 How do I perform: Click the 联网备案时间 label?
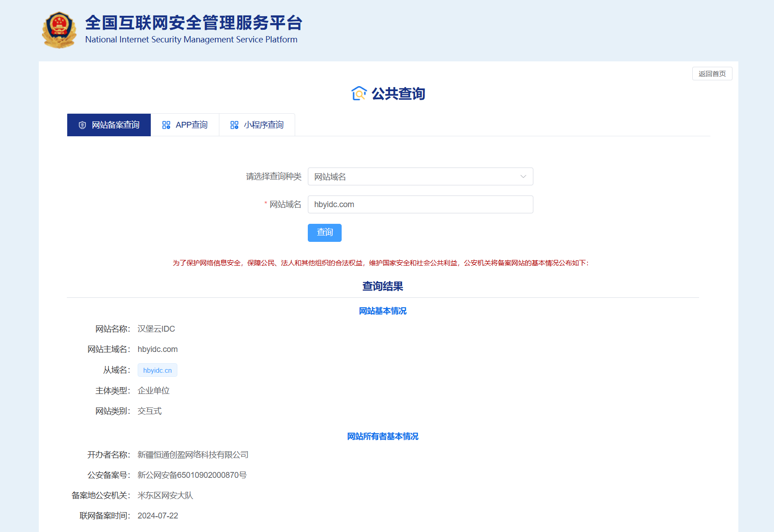pos(105,516)
